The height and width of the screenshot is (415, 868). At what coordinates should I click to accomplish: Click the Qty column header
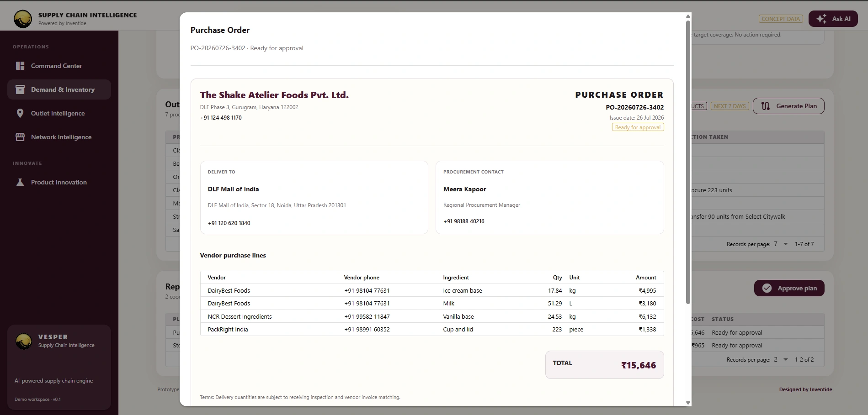pos(557,278)
